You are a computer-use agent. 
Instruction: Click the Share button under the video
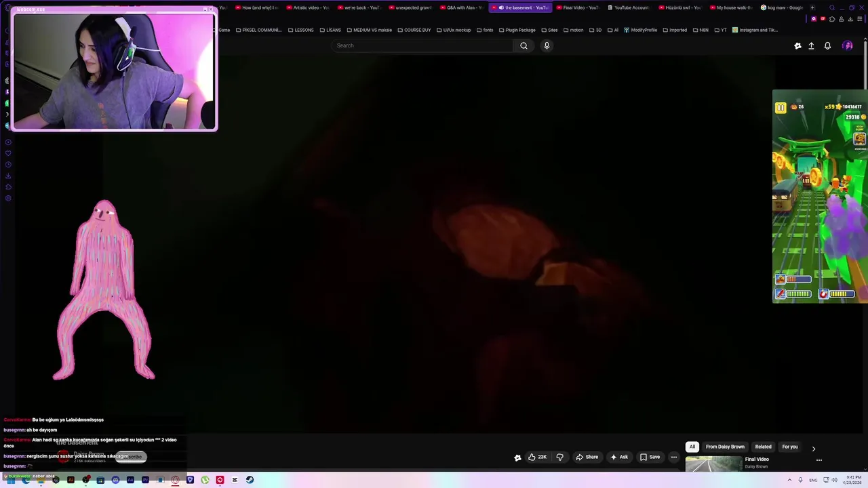[587, 457]
